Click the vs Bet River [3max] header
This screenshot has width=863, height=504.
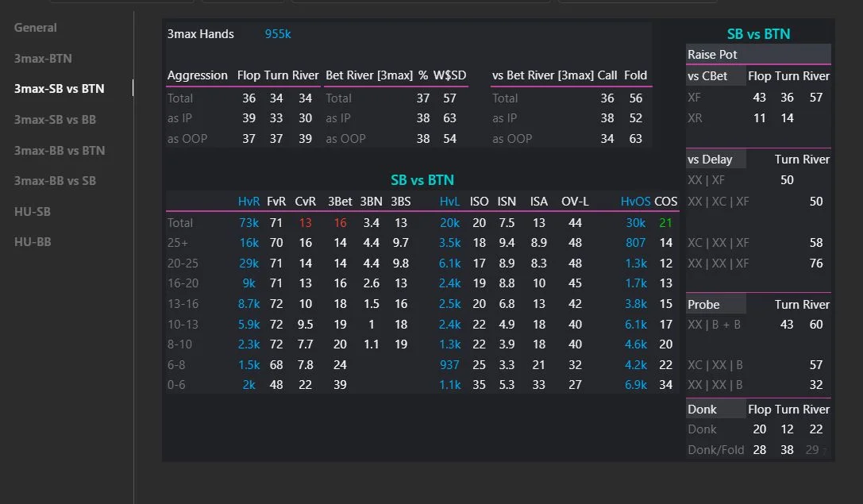click(542, 75)
